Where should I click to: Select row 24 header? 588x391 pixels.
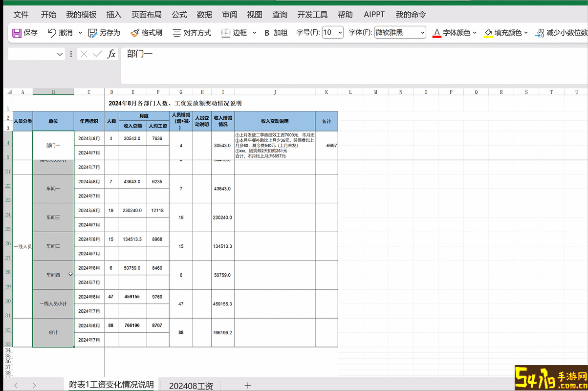(x=8, y=215)
